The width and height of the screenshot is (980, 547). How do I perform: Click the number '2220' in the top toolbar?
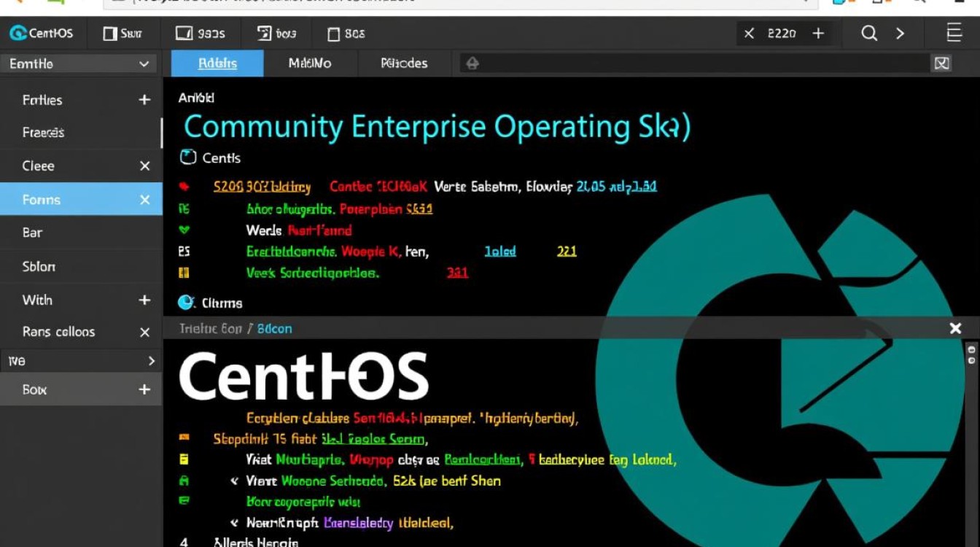click(782, 34)
